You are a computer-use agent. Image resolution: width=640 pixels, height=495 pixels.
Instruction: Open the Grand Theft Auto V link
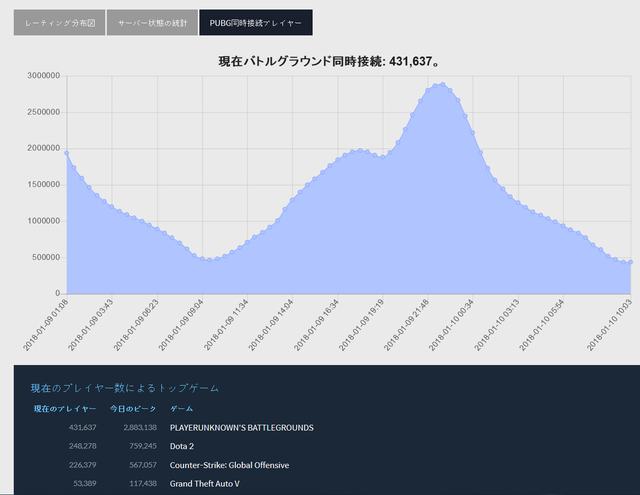pos(204,484)
